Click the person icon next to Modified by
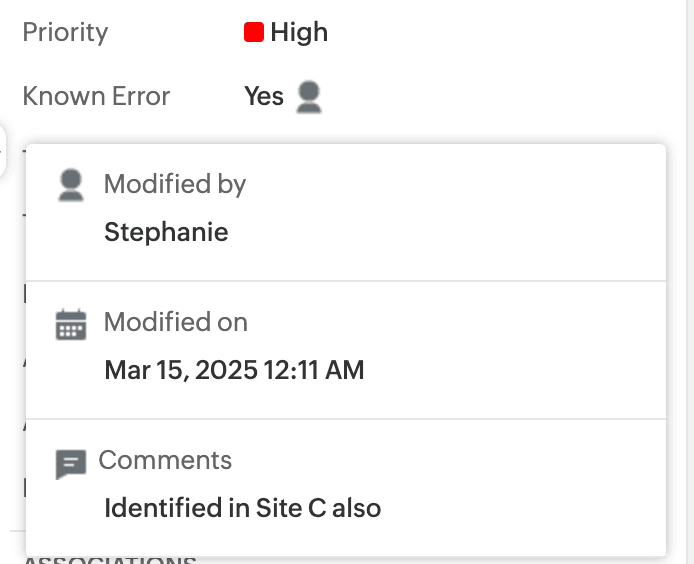The image size is (694, 564). pos(71,185)
